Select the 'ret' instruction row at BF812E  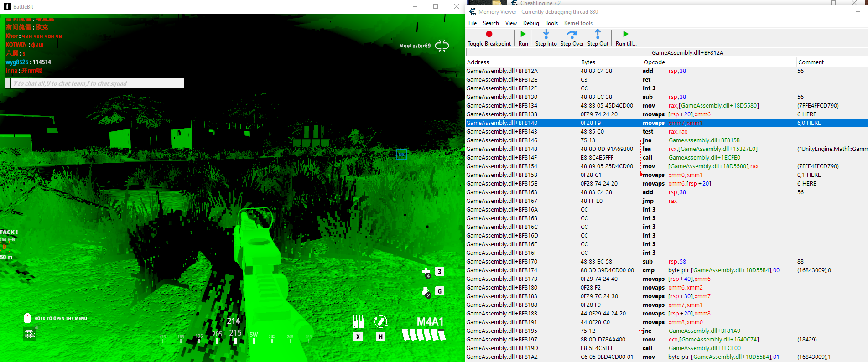pyautogui.click(x=667, y=80)
